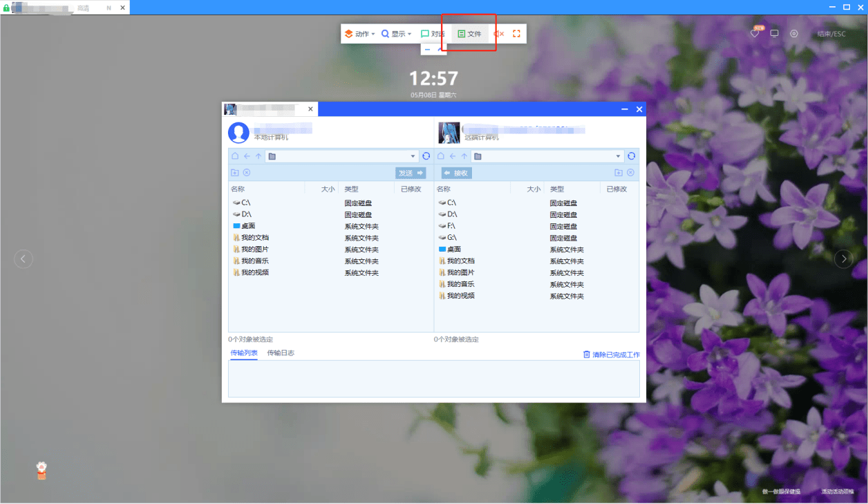
Task: Open the settings gear in top right
Action: point(793,32)
